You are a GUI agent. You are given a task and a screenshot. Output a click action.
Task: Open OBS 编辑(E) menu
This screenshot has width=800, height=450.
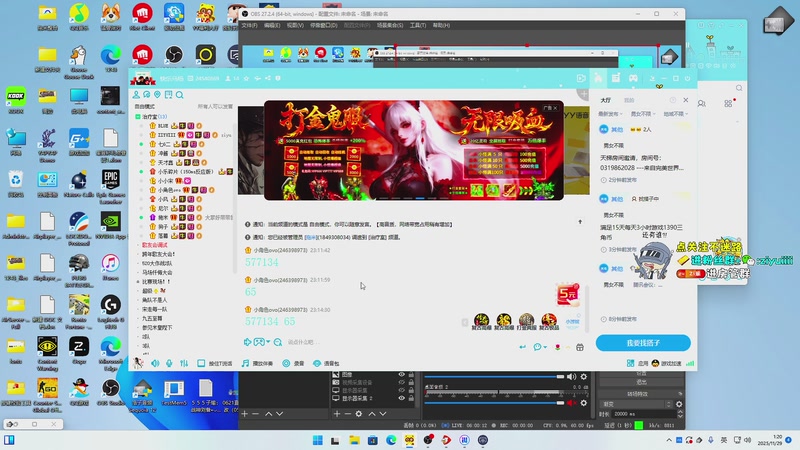(x=272, y=25)
